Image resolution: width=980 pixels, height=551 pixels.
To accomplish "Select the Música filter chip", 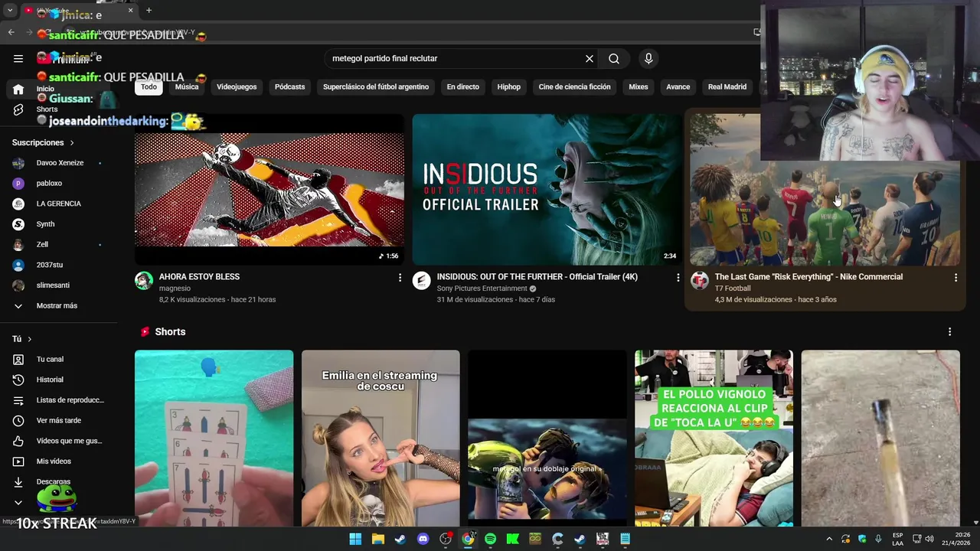I will 187,86.
